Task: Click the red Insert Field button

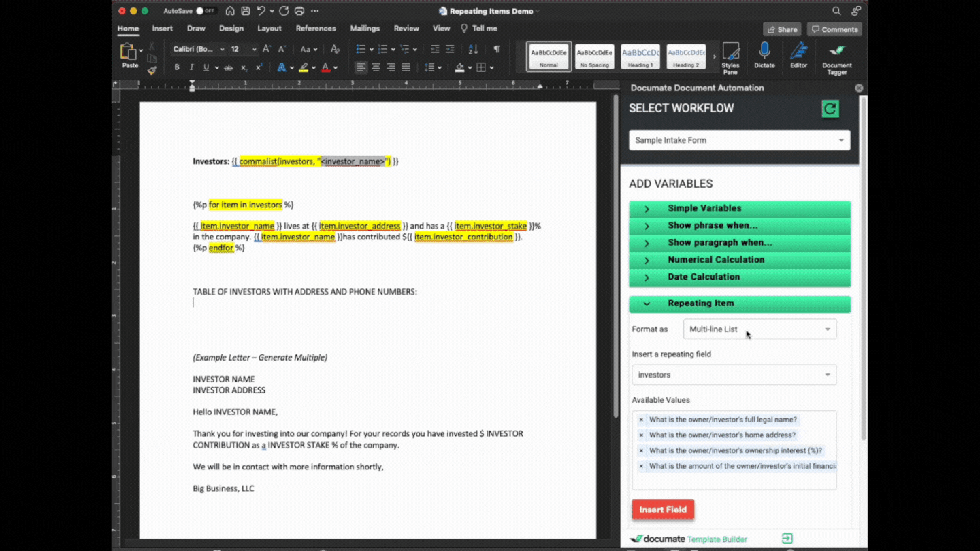Action: coord(663,510)
